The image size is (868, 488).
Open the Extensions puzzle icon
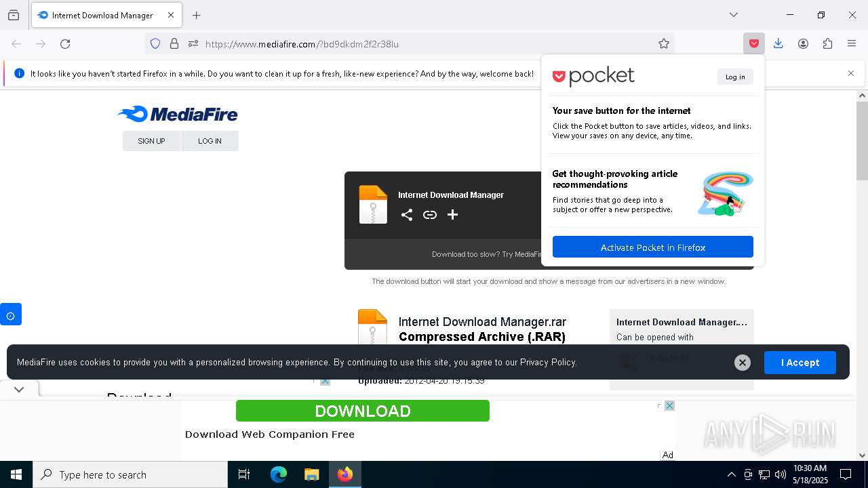[827, 43]
